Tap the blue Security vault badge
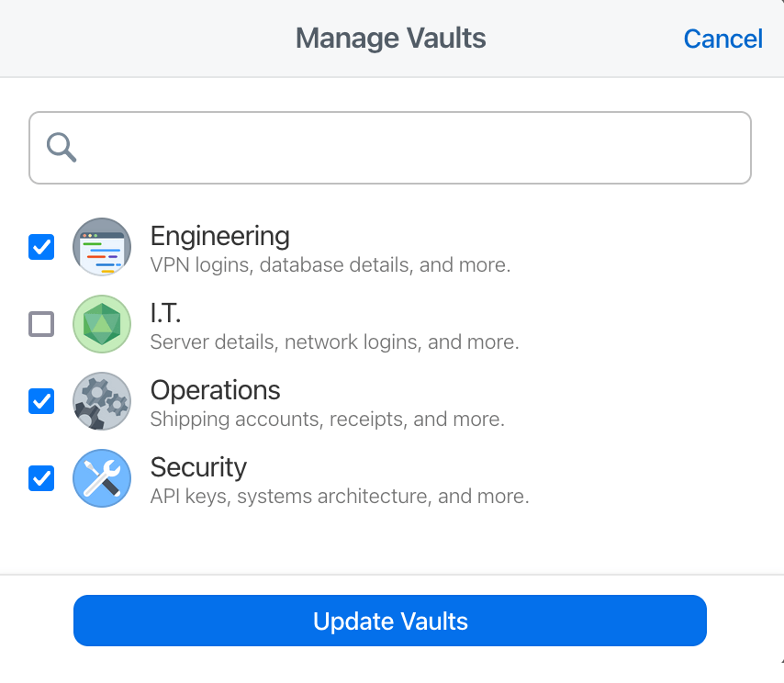The width and height of the screenshot is (784, 683). click(101, 478)
